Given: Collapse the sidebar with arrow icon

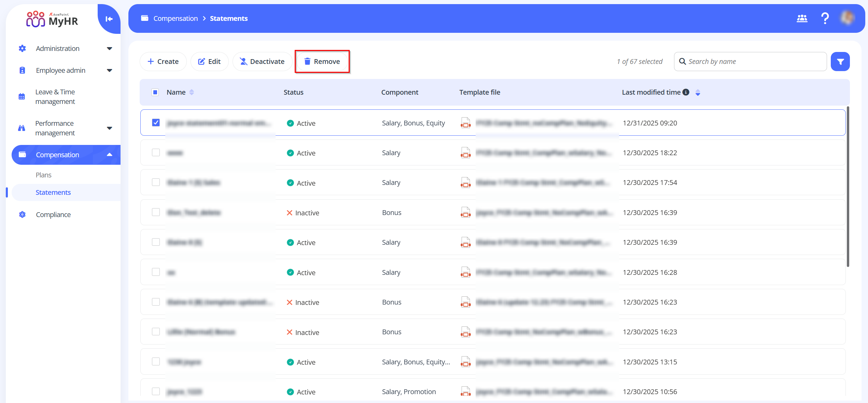Looking at the screenshot, I should [109, 19].
